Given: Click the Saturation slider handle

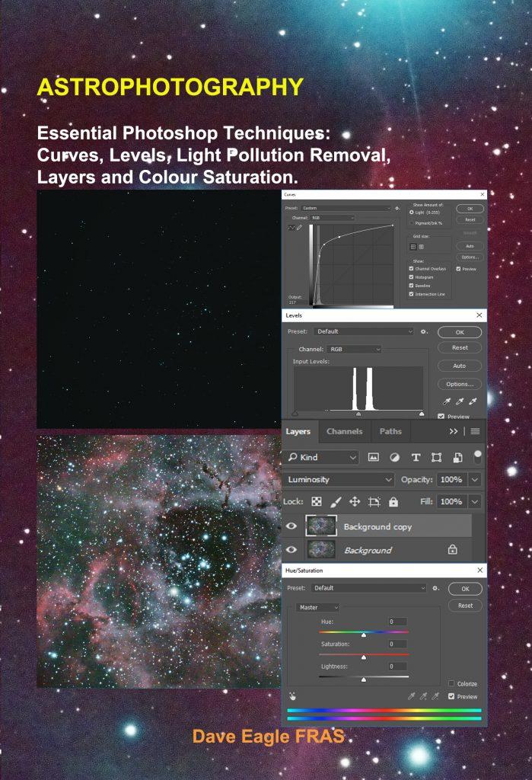Looking at the screenshot, I should click(x=364, y=657).
